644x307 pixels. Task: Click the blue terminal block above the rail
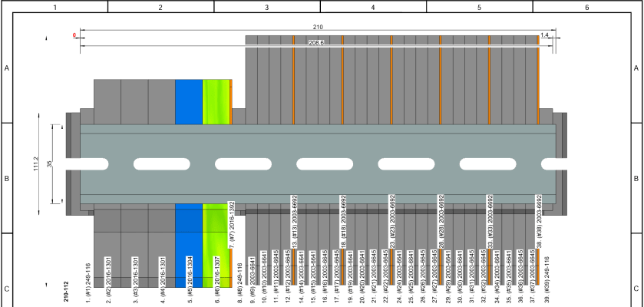[x=188, y=101]
